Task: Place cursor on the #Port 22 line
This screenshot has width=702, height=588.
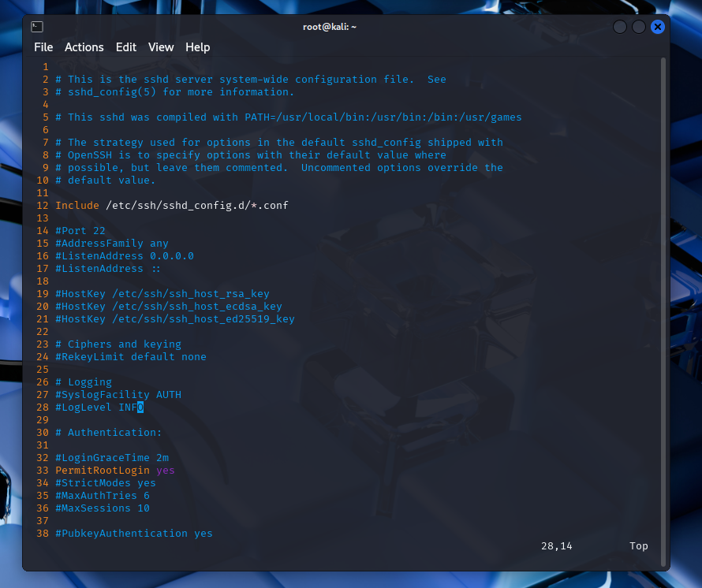Action: (x=80, y=231)
